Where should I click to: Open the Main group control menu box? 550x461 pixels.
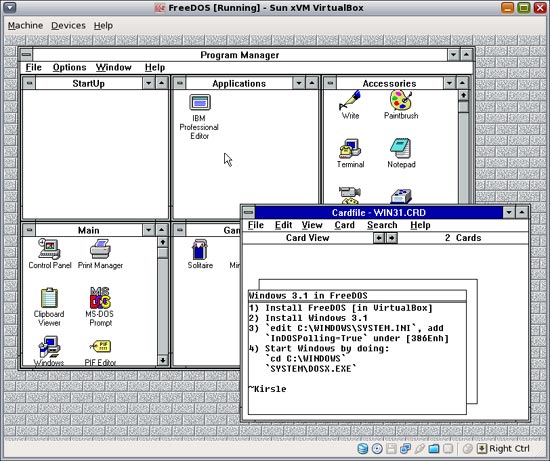[x=29, y=230]
